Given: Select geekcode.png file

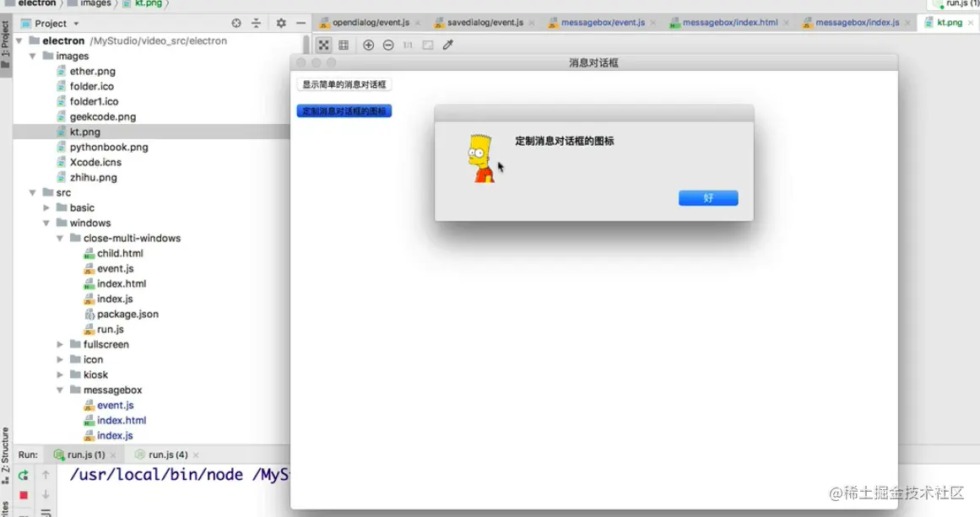Looking at the screenshot, I should click(x=102, y=116).
